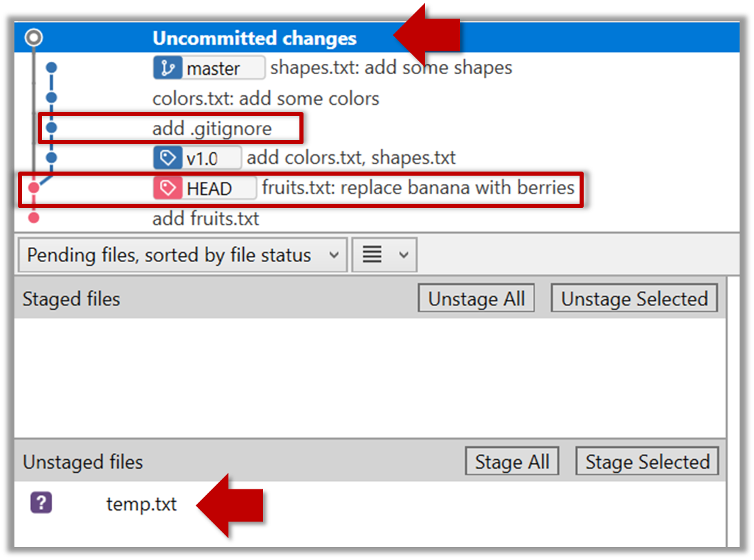This screenshot has width=754, height=560.
Task: Click the list view hamburger icon
Action: pos(372,255)
